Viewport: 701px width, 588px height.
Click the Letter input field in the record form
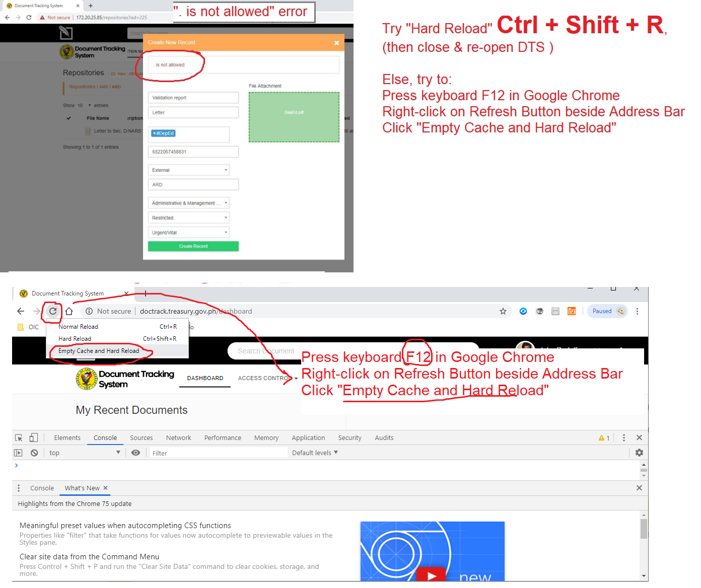(x=193, y=112)
